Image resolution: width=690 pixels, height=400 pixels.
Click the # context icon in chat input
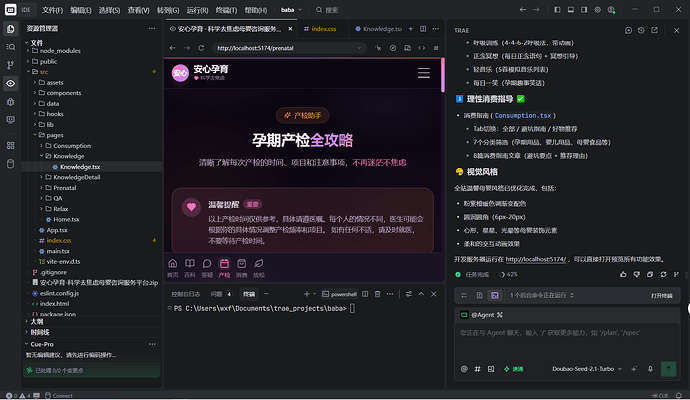pos(477,369)
